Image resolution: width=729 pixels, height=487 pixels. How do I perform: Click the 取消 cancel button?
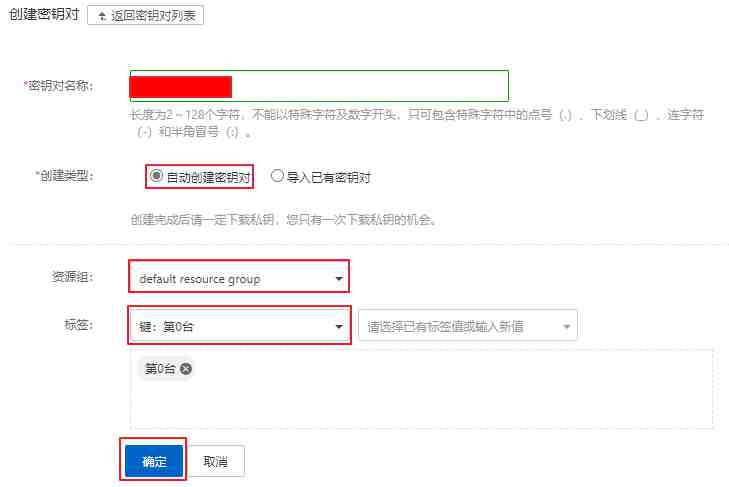click(216, 461)
